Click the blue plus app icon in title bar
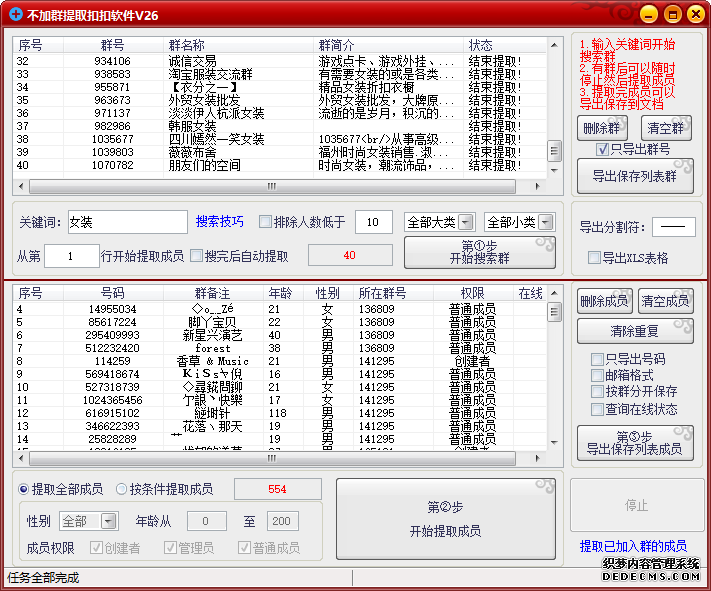This screenshot has height=591, width=711. point(15,15)
